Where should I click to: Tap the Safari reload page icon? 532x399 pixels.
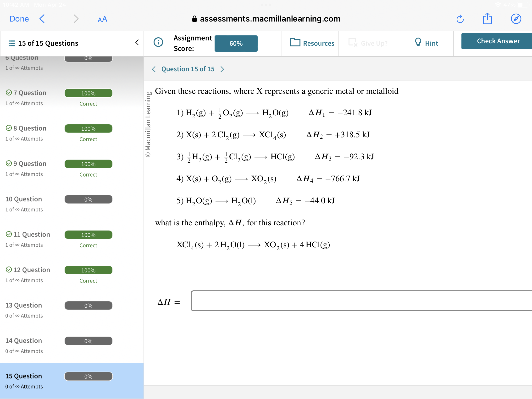pyautogui.click(x=460, y=19)
